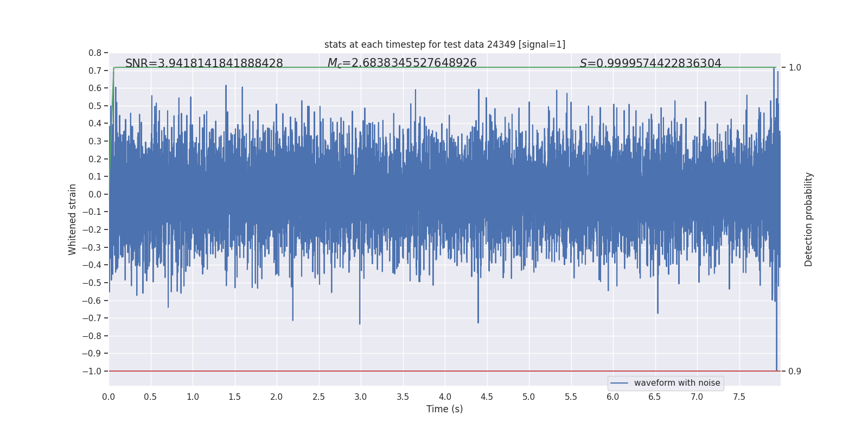Viewport: 868px width, 434px height.
Task: Click the 0.8 tick on the Whitened strain axis
Action: [x=95, y=53]
